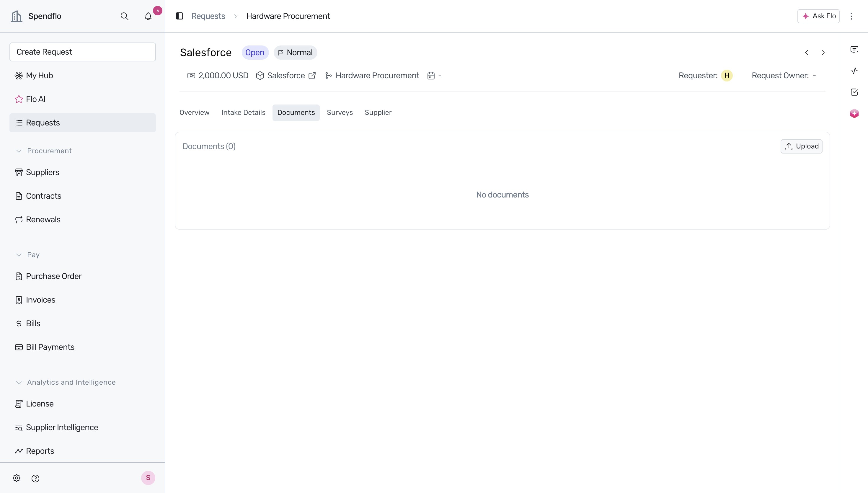Image resolution: width=868 pixels, height=493 pixels.
Task: Click the Upload button
Action: click(801, 146)
